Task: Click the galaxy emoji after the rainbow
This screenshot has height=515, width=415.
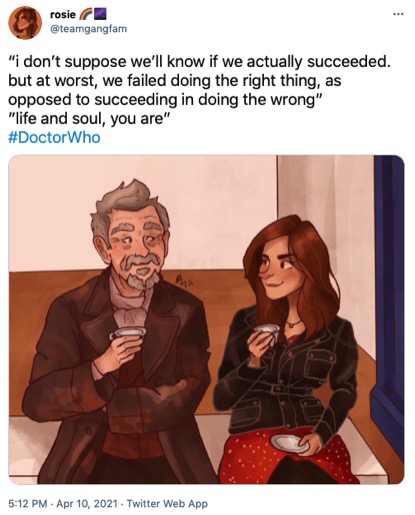Action: coord(100,14)
